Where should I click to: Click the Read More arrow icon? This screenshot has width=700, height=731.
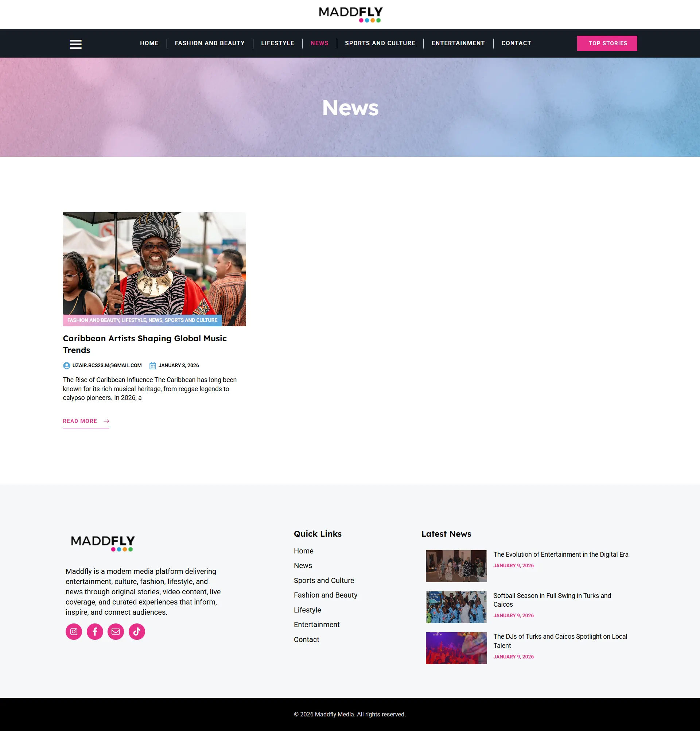click(x=106, y=421)
